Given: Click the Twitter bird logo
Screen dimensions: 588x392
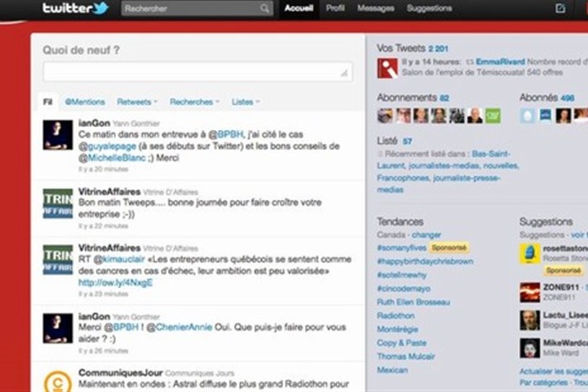Looking at the screenshot, I should coord(101,8).
